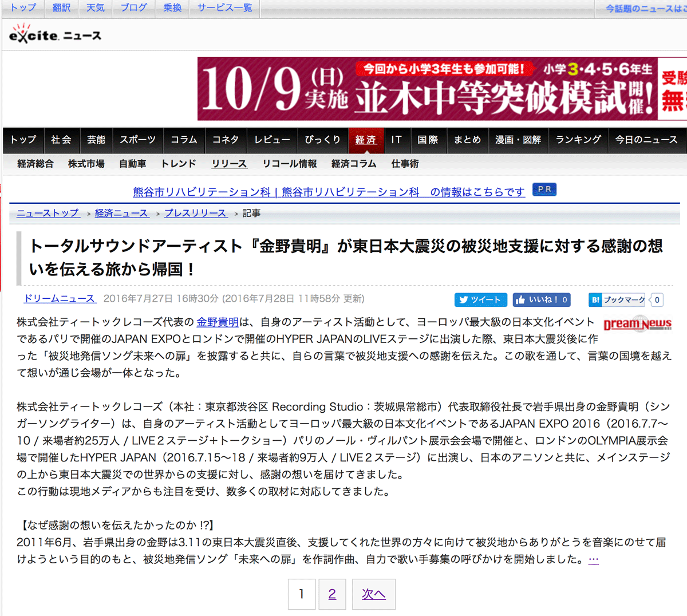
Task: Click the 次へ next page button
Action: tap(373, 594)
